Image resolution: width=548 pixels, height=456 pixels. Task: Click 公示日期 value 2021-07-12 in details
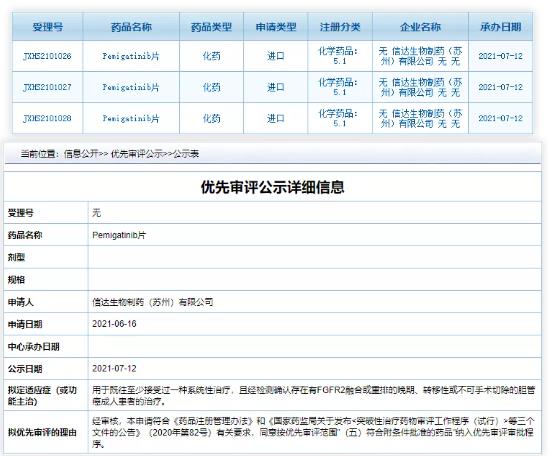114,369
